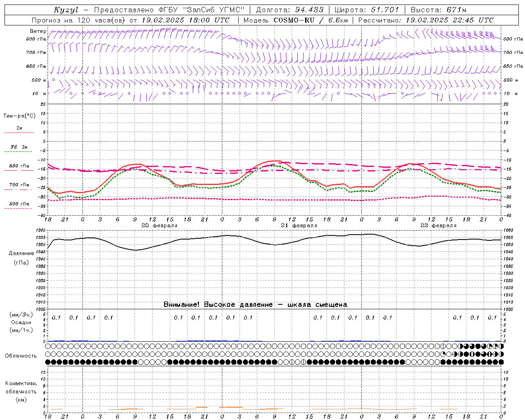Image resolution: width=525 pixels, height=420 pixels.
Task: Click the Внимание! Высокое давление warning text
Action: tap(256, 304)
